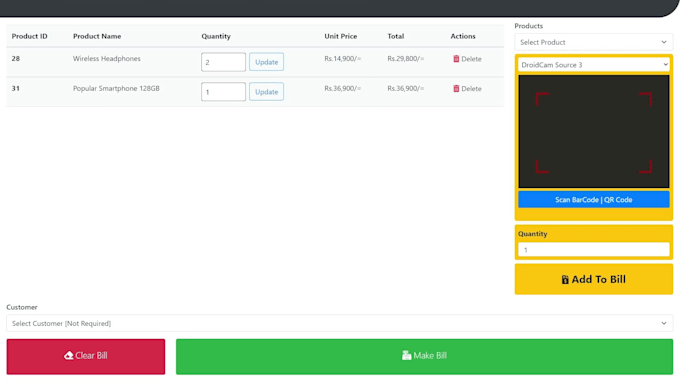The width and height of the screenshot is (680, 383).
Task: Open Select Customer [Not Required] dropdown
Action: [x=340, y=323]
